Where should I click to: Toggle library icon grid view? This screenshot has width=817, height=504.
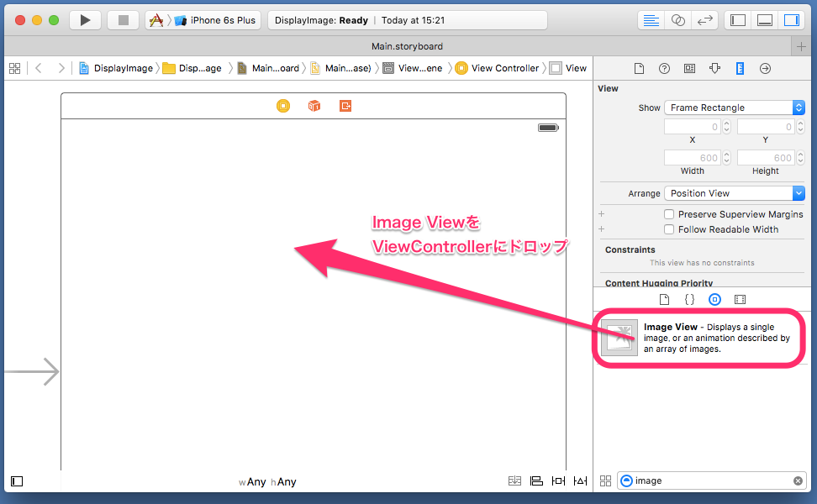[x=605, y=480]
